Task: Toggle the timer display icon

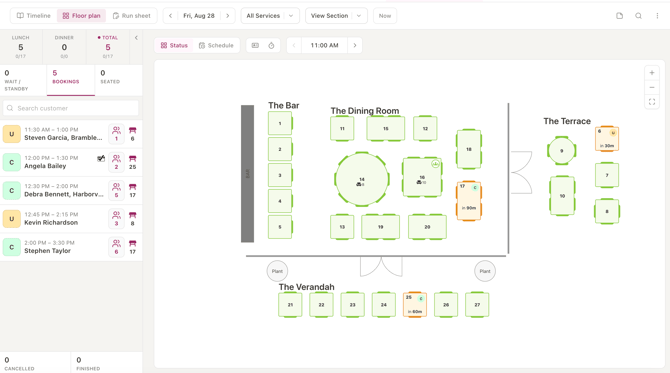Action: pos(271,45)
